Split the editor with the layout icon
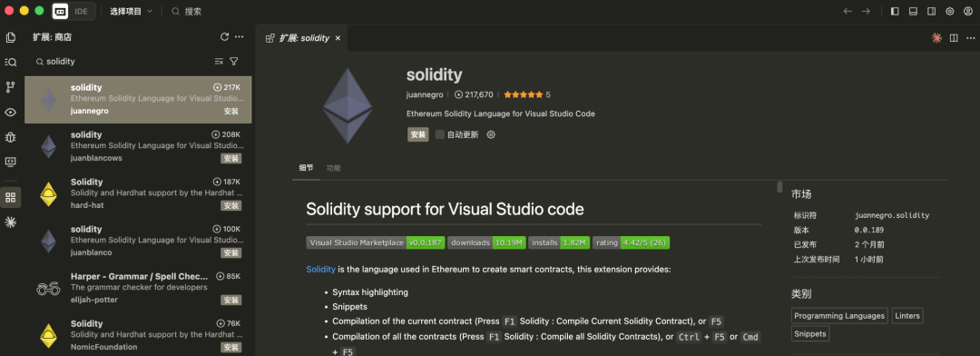The image size is (980, 356). click(x=954, y=38)
